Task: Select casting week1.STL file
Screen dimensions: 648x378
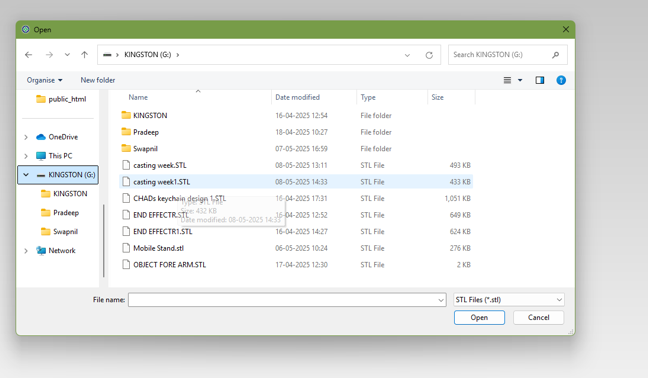Action: click(296, 182)
